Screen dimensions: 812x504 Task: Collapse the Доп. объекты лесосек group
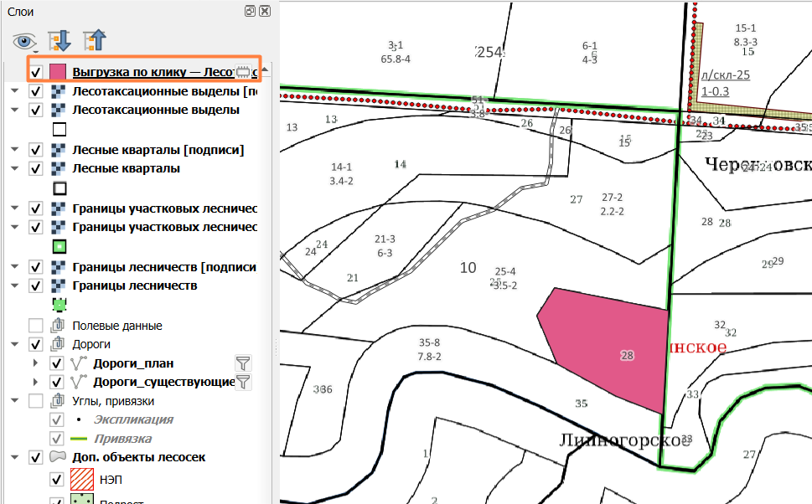coord(15,457)
